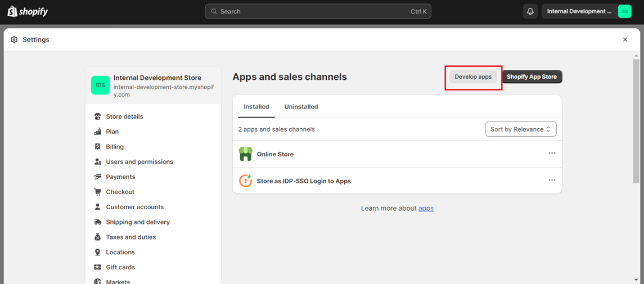Close the Settings panel

pos(625,40)
